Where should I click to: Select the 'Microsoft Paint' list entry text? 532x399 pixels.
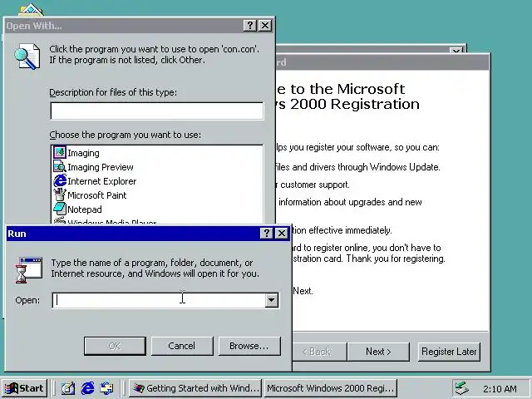point(97,195)
